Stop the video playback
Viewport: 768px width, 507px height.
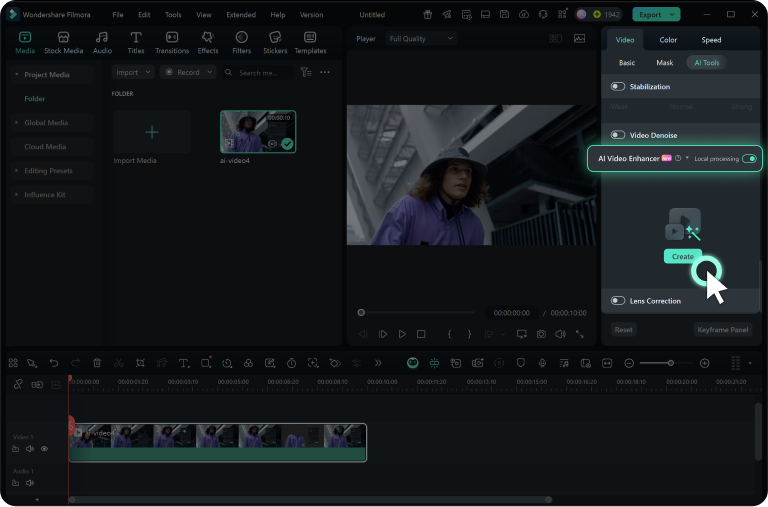point(421,334)
